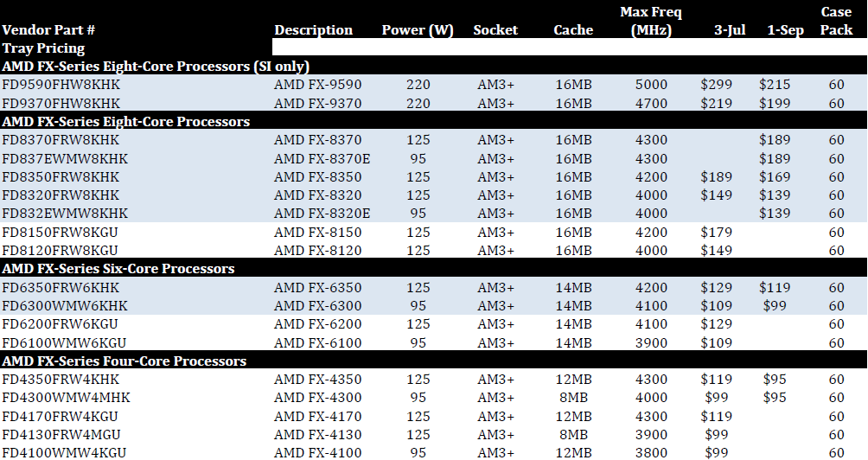
Task: Click the AMD FX-6200 description cell
Action: point(318,324)
